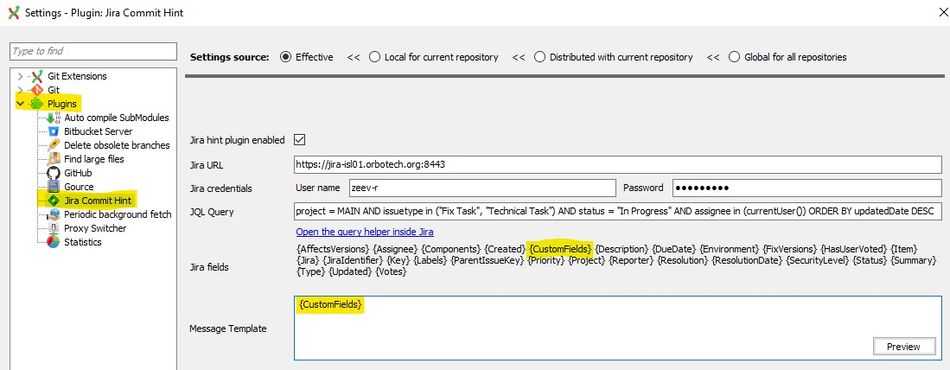Image resolution: width=950 pixels, height=370 pixels.
Task: Click the {AffectsVersions} field token
Action: tap(333, 249)
